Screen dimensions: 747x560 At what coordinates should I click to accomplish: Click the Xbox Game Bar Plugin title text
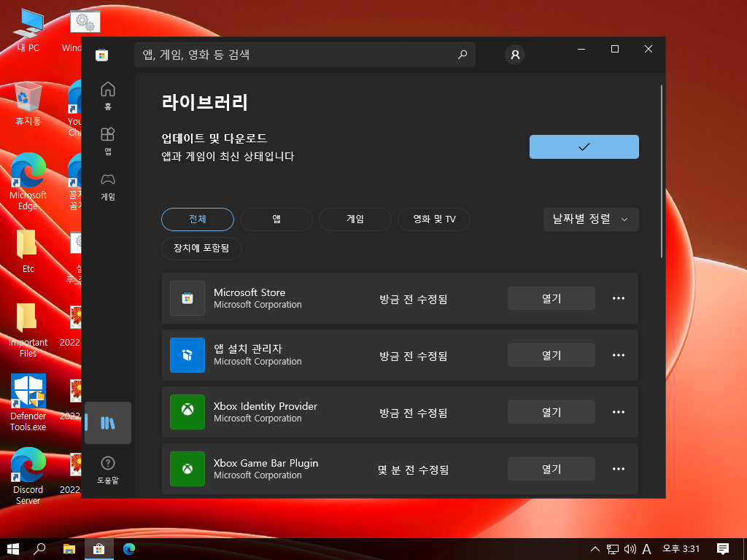(266, 463)
